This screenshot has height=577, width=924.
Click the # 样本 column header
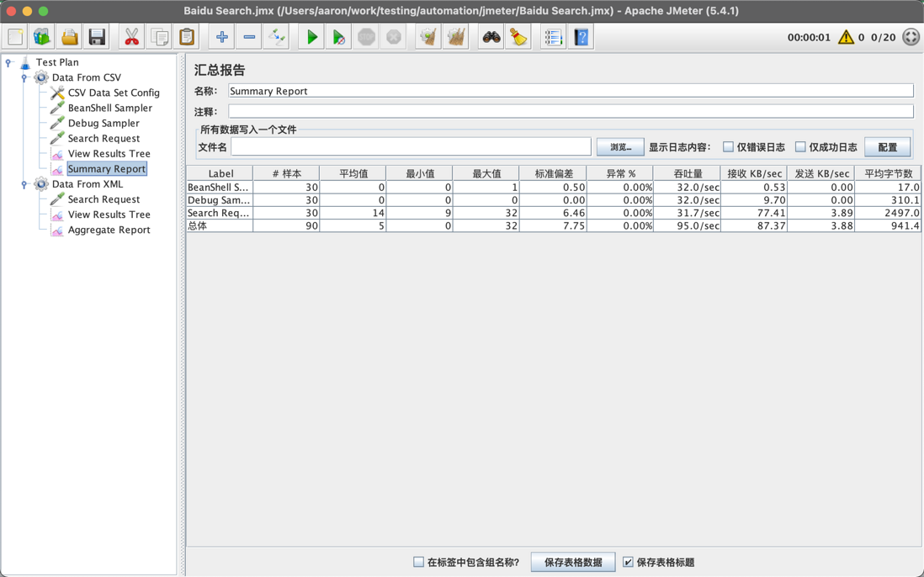click(x=286, y=173)
